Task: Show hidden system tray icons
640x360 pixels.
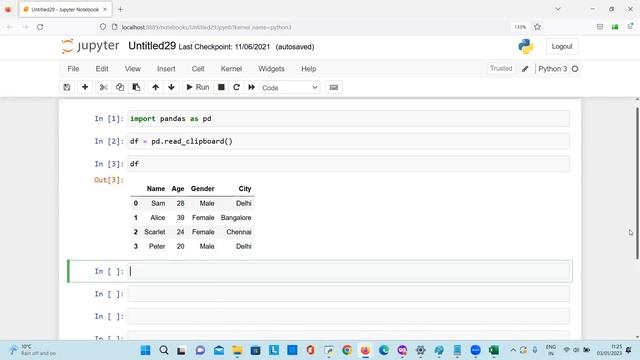Action: click(513, 350)
